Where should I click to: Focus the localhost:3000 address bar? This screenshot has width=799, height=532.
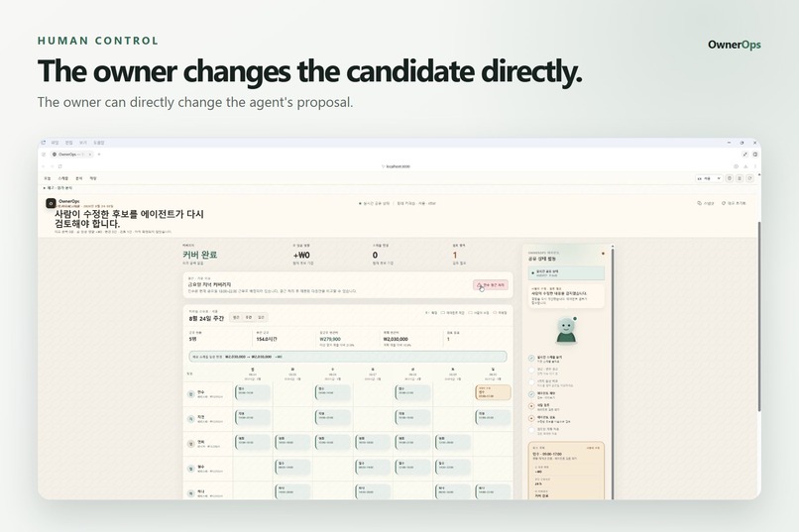pos(398,166)
